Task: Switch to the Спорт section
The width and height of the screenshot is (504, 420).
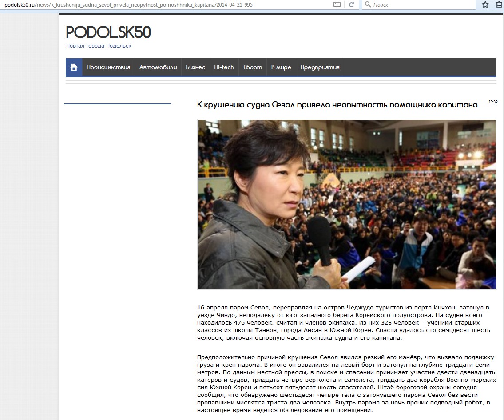Action: [253, 67]
